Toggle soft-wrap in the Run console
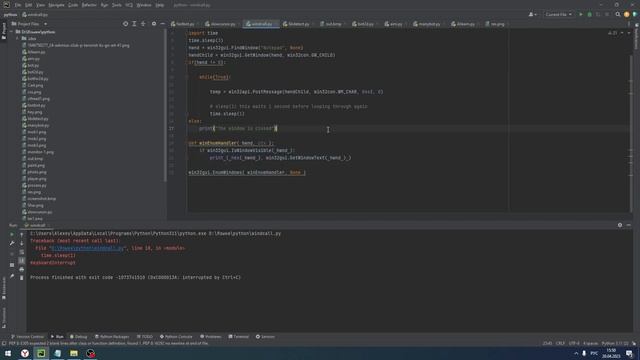Image resolution: width=640 pixels, height=360 pixels. tap(22, 252)
